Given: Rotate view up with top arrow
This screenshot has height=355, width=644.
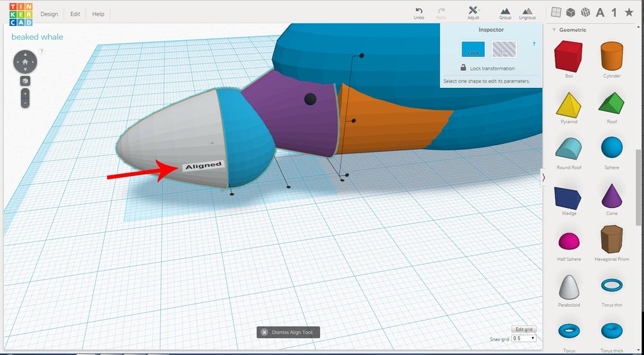Looking at the screenshot, I should click(25, 53).
